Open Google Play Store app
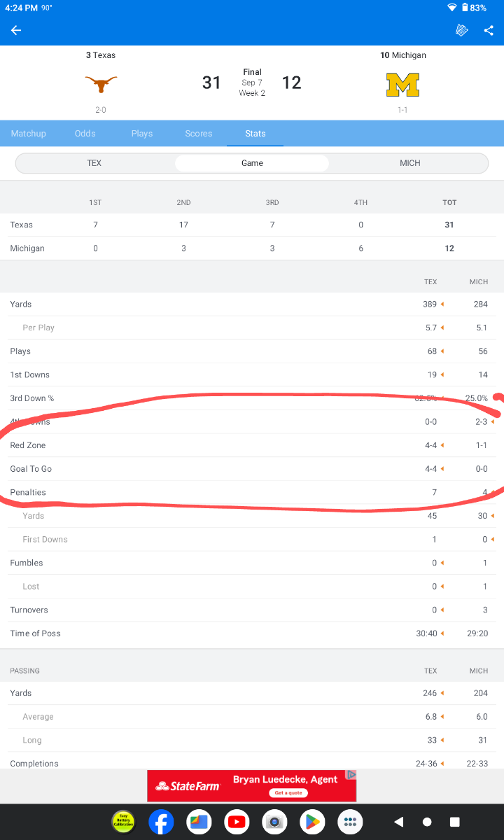504x840 pixels. 312,822
